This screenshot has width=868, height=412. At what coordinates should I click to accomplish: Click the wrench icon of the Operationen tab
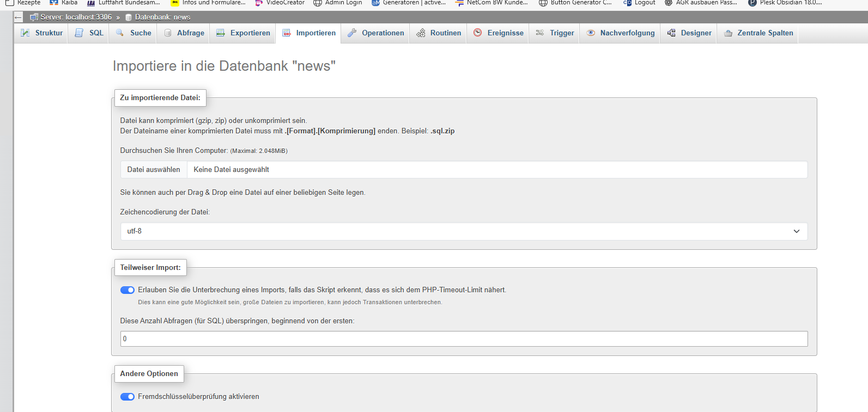click(x=352, y=33)
